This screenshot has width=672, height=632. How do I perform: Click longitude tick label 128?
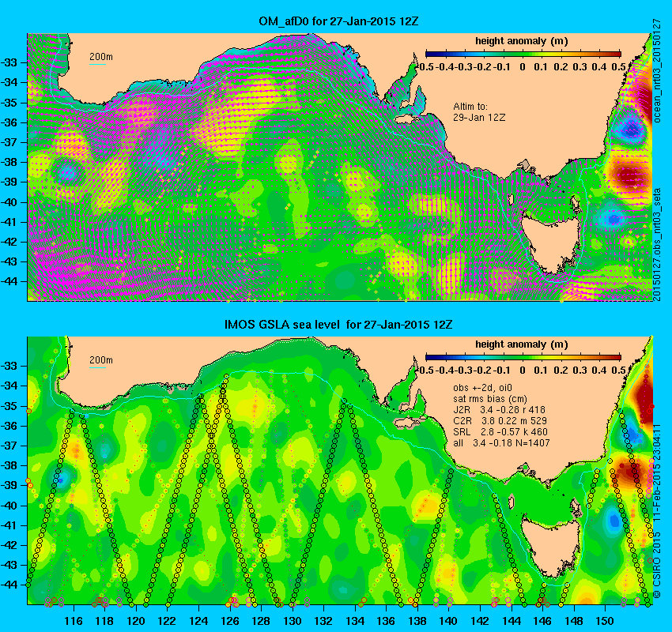(x=262, y=621)
